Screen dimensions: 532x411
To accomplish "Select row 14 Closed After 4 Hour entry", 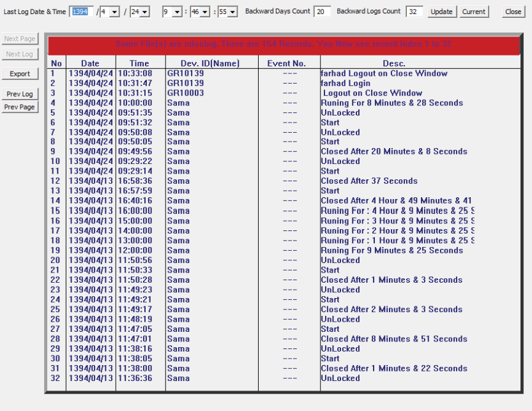I will 396,200.
